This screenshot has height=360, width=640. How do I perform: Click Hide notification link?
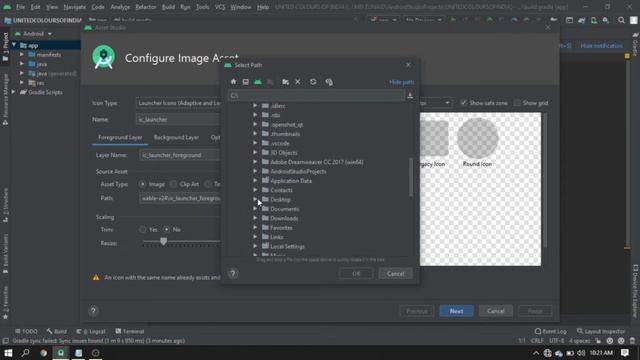tap(602, 46)
